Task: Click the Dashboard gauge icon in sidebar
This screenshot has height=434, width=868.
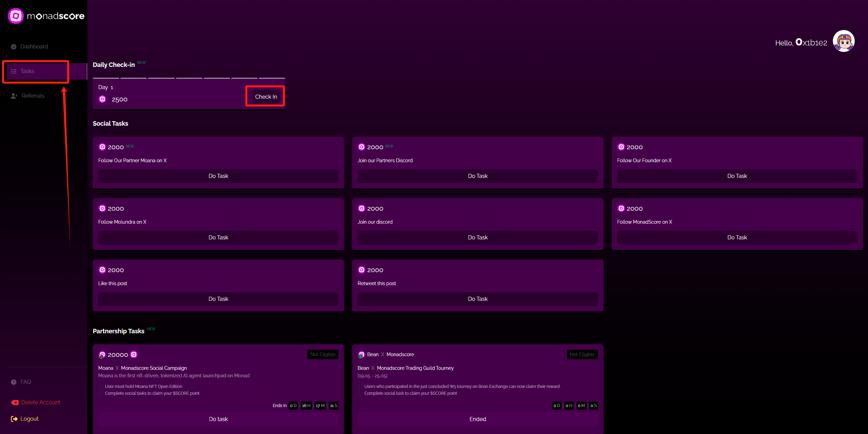Action: click(14, 47)
